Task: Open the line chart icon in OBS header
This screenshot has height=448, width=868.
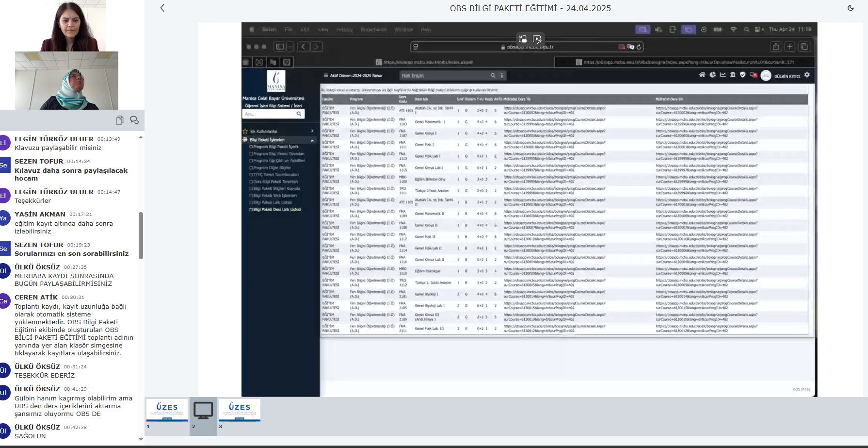Action: click(723, 75)
